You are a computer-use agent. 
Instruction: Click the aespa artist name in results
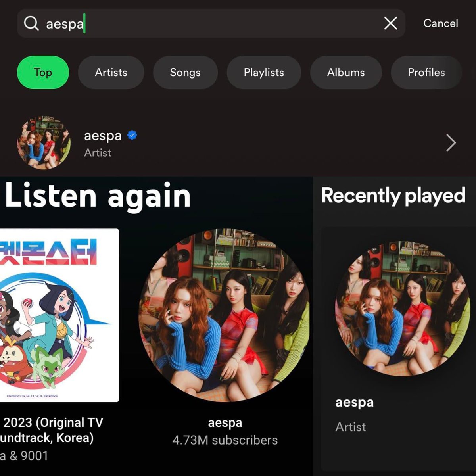(x=103, y=136)
